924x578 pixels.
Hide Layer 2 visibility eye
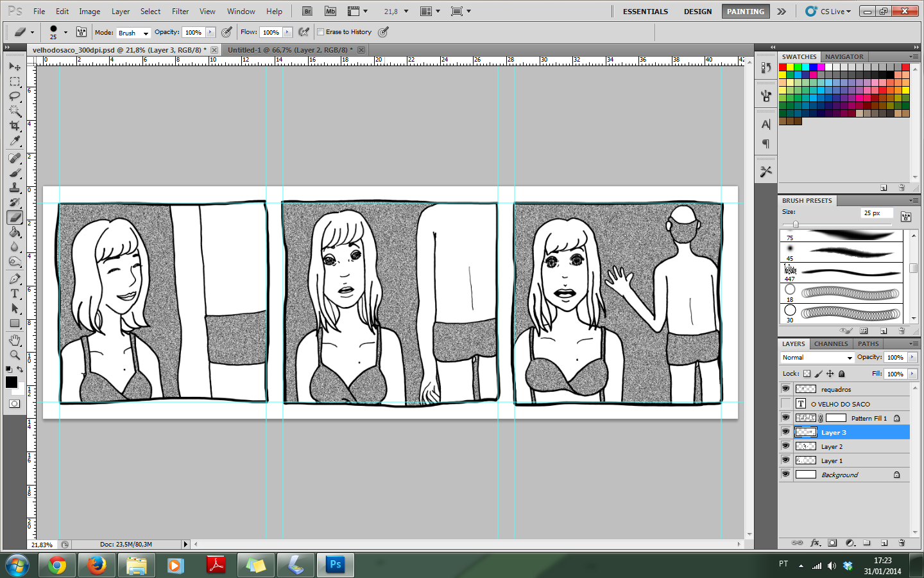(x=785, y=446)
